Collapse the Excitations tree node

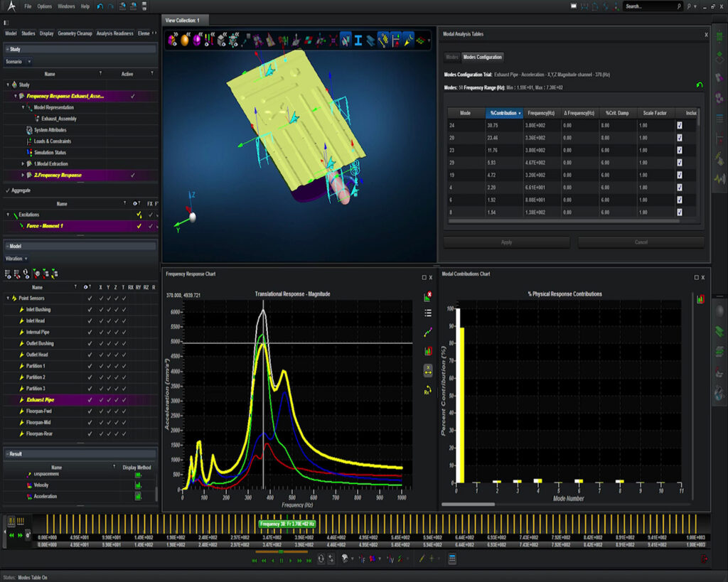coord(8,215)
